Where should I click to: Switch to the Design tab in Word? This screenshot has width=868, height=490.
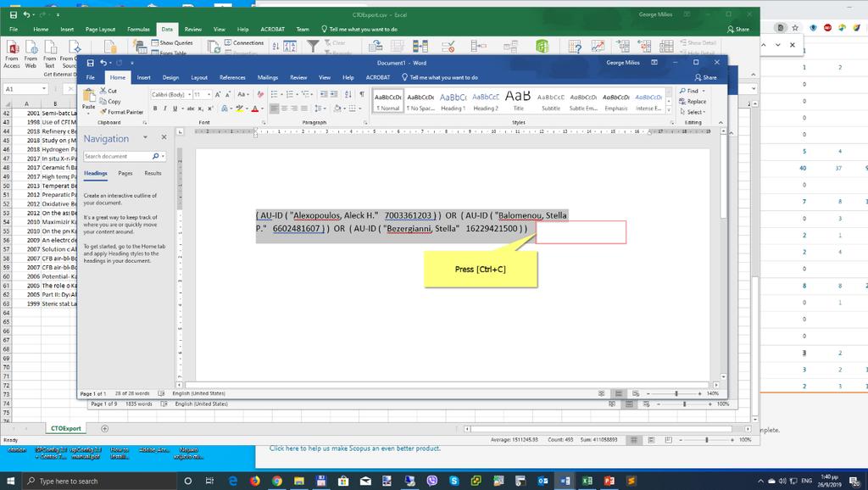170,77
